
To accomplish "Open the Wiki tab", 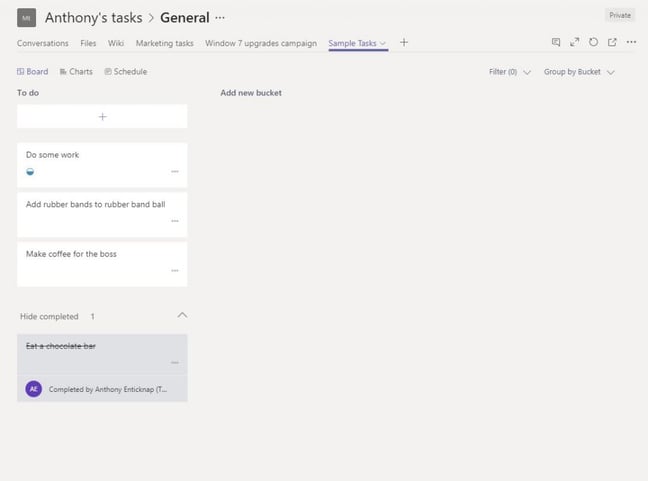I will pyautogui.click(x=116, y=43).
